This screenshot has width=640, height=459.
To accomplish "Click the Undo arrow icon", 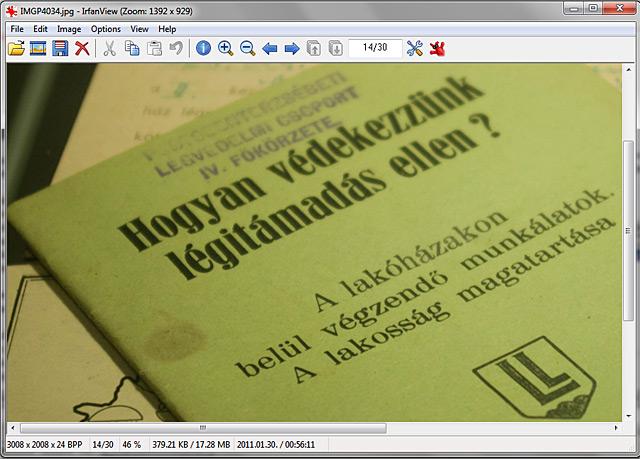I will [176, 49].
